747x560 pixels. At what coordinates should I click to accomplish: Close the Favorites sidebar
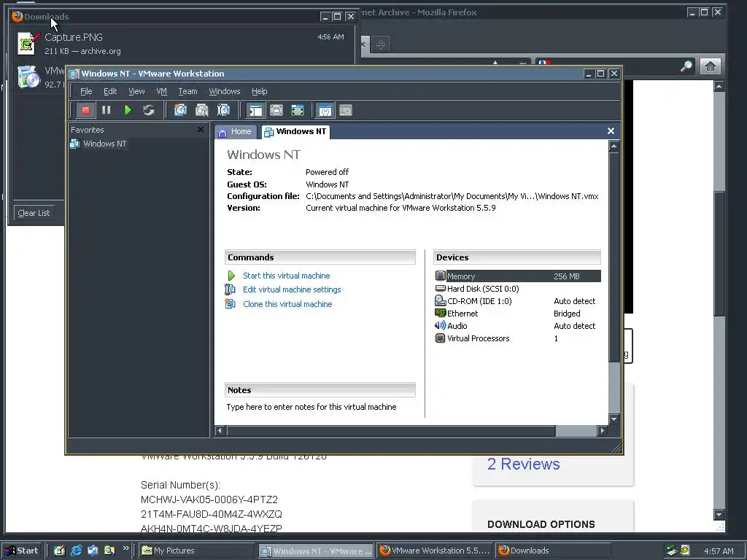click(x=201, y=130)
